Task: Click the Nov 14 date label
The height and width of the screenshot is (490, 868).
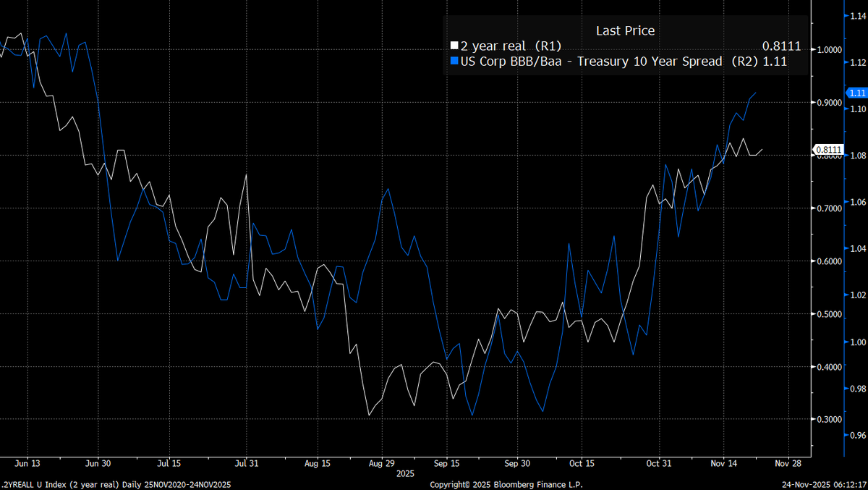Action: [x=724, y=464]
